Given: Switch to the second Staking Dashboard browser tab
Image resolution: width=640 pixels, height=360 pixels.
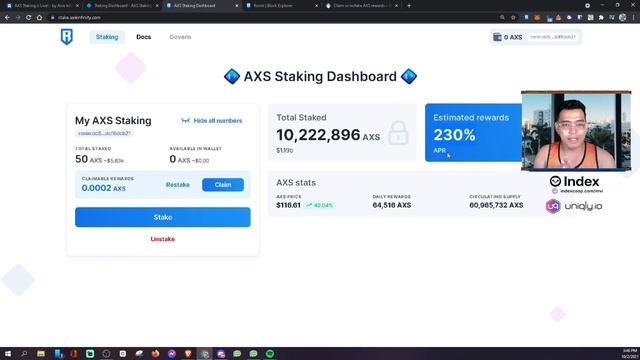Looking at the screenshot, I should click(122, 6).
